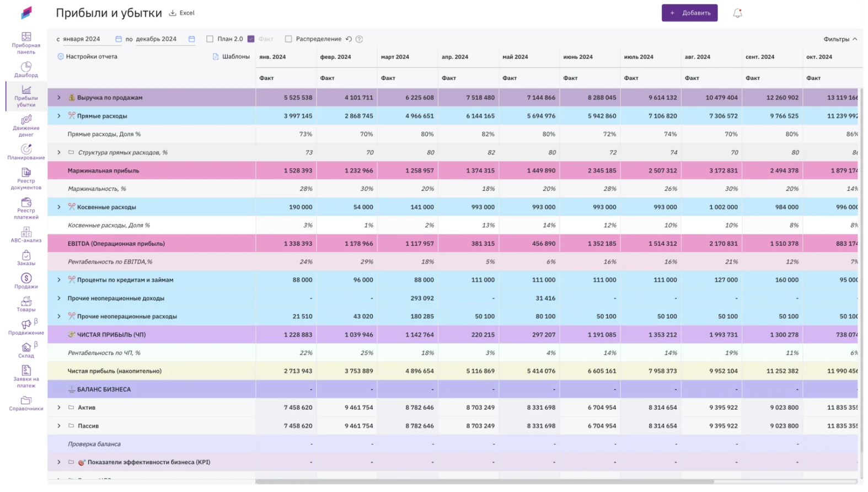Click the Добавить button
The image size is (868, 492).
point(689,13)
